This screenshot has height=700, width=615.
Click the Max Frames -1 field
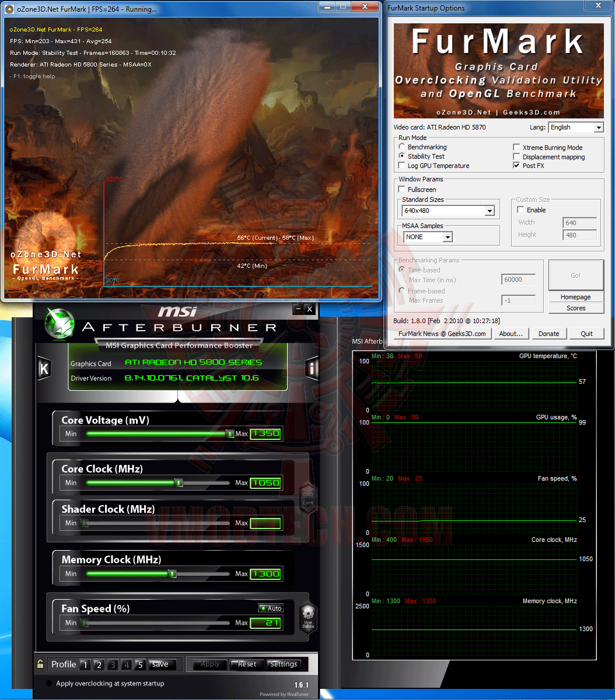pyautogui.click(x=518, y=300)
